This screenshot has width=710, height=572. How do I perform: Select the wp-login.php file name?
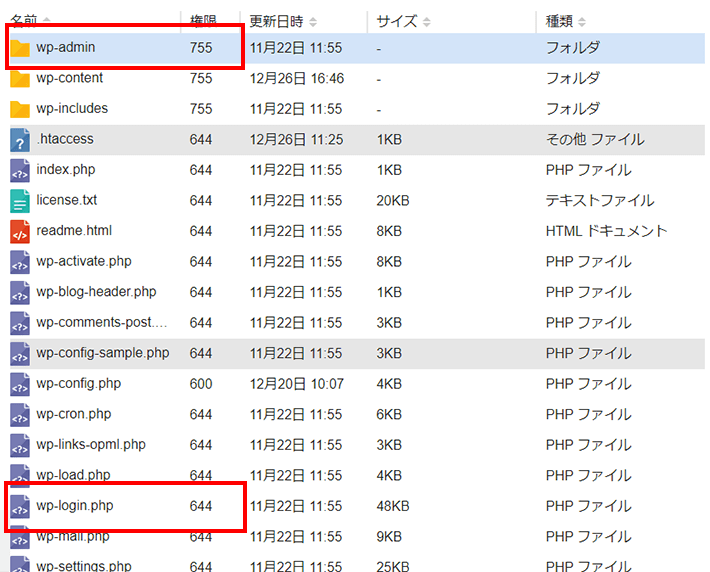point(75,505)
